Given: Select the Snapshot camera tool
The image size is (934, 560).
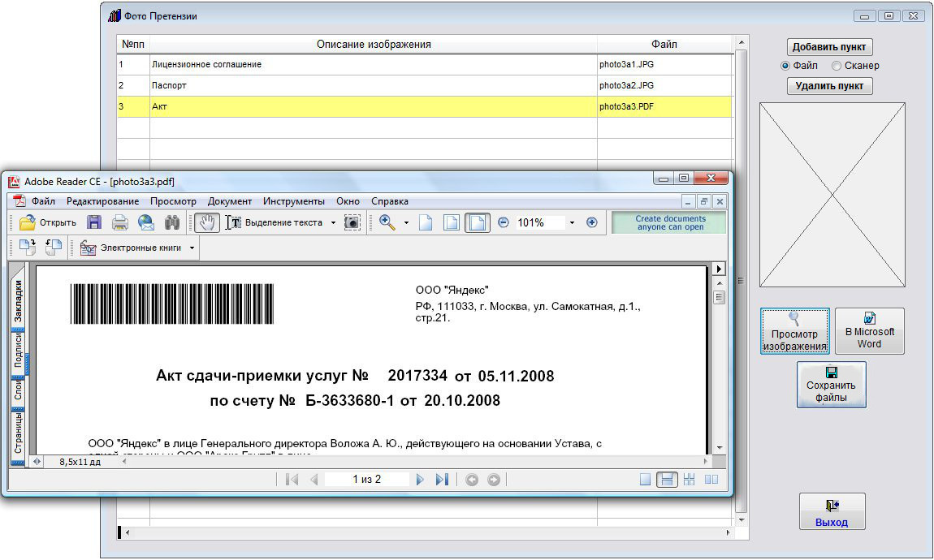Looking at the screenshot, I should click(x=352, y=222).
